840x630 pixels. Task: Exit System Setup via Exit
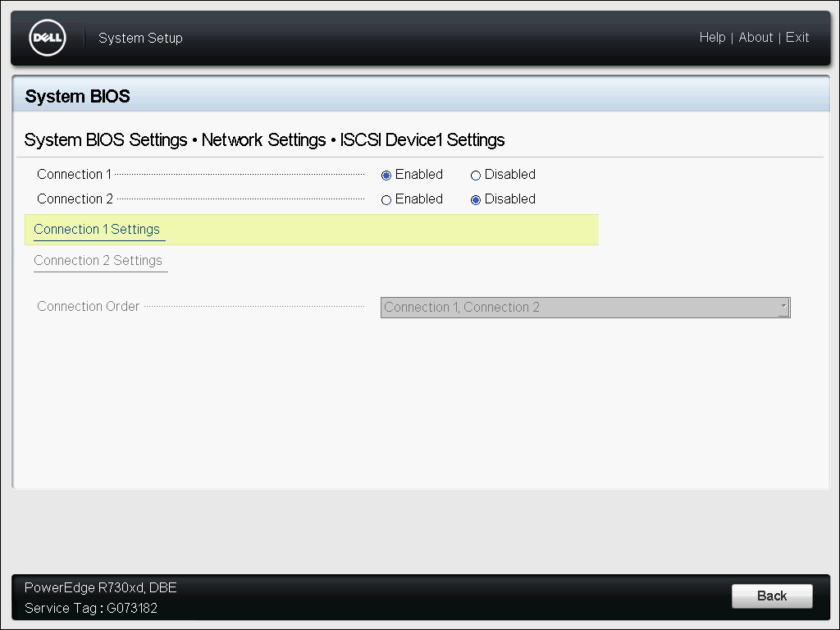point(797,38)
